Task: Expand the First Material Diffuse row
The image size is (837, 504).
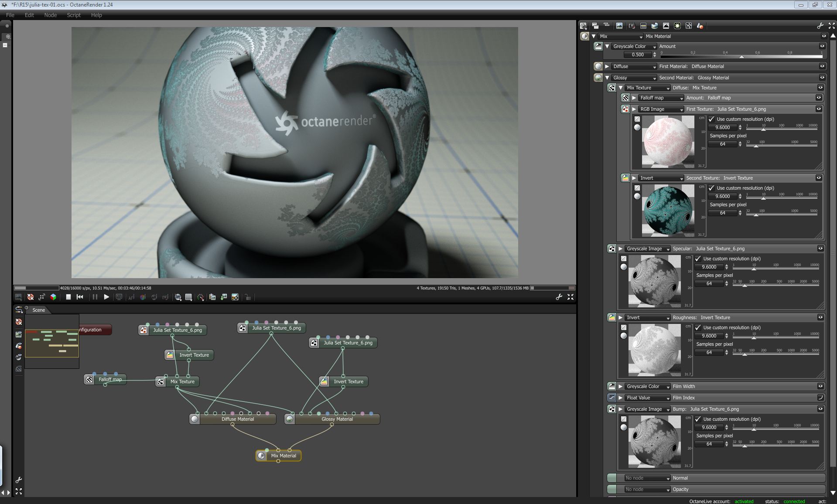Action: (607, 66)
